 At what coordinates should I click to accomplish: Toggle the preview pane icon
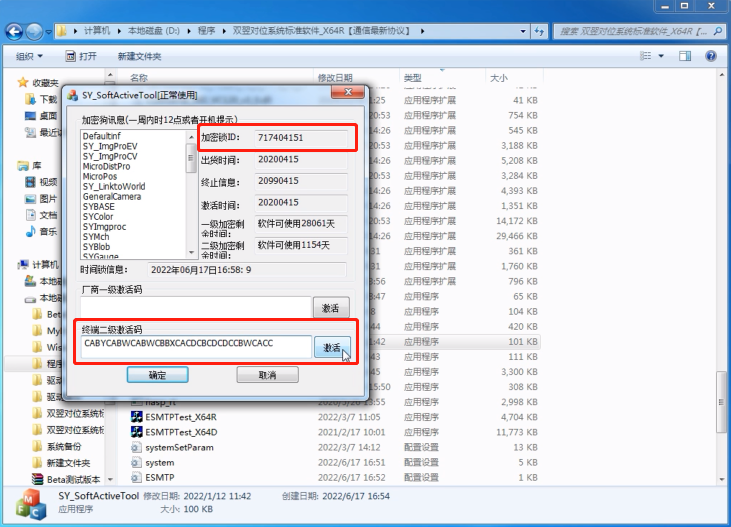click(686, 56)
